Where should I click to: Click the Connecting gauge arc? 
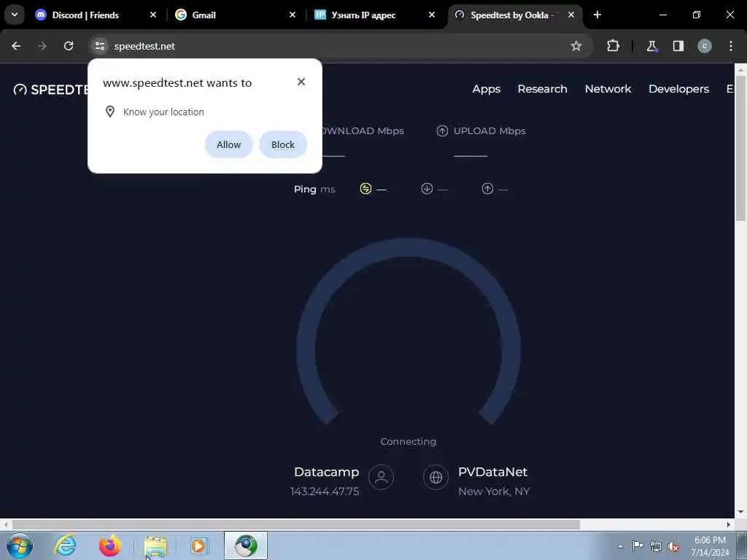point(409,249)
